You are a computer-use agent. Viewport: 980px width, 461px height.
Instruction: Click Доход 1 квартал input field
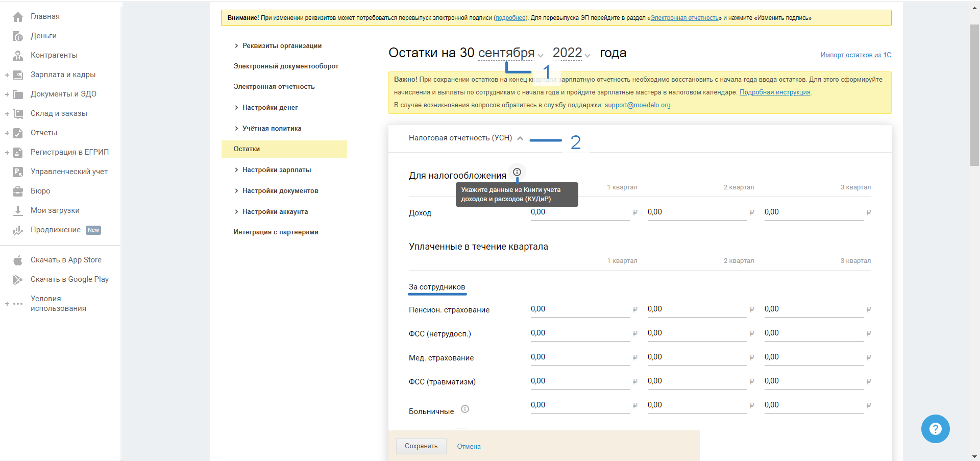(x=580, y=212)
